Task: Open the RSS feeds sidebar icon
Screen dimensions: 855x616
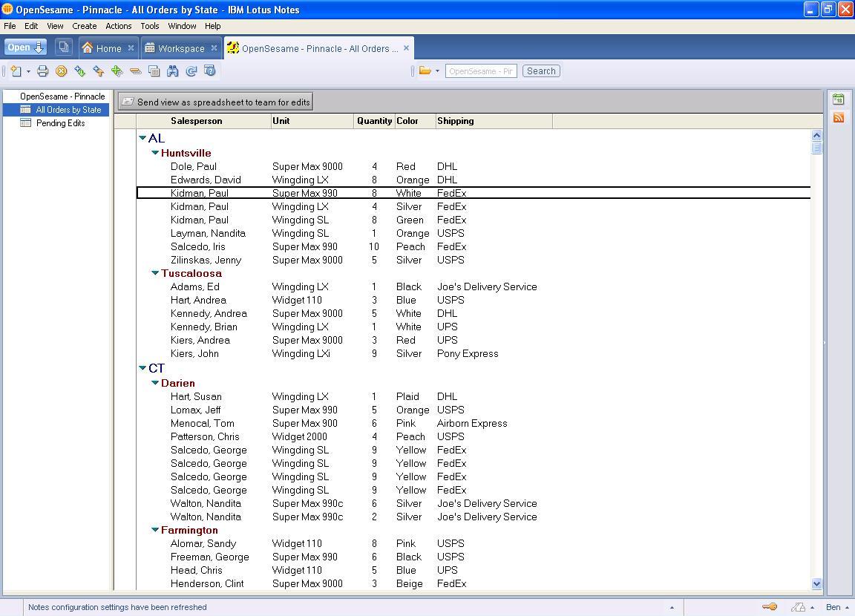Action: pos(839,117)
